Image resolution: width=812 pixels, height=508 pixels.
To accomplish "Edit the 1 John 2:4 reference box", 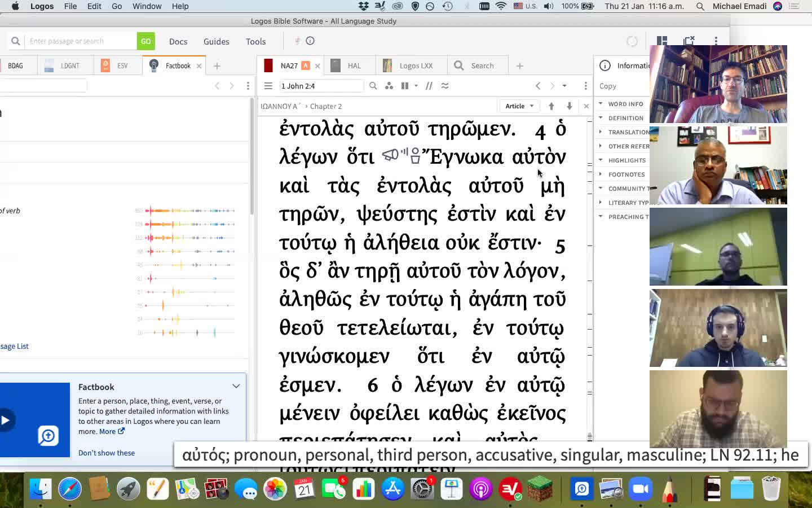I will click(321, 86).
